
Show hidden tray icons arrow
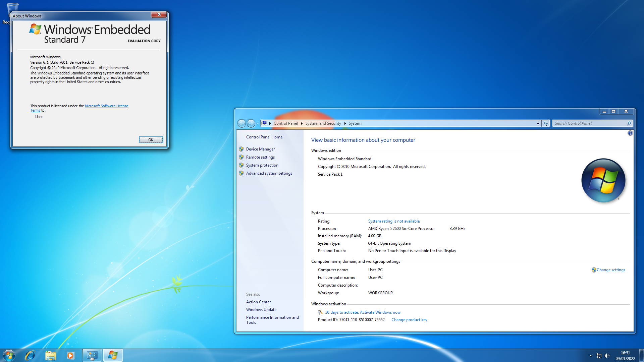click(x=591, y=356)
